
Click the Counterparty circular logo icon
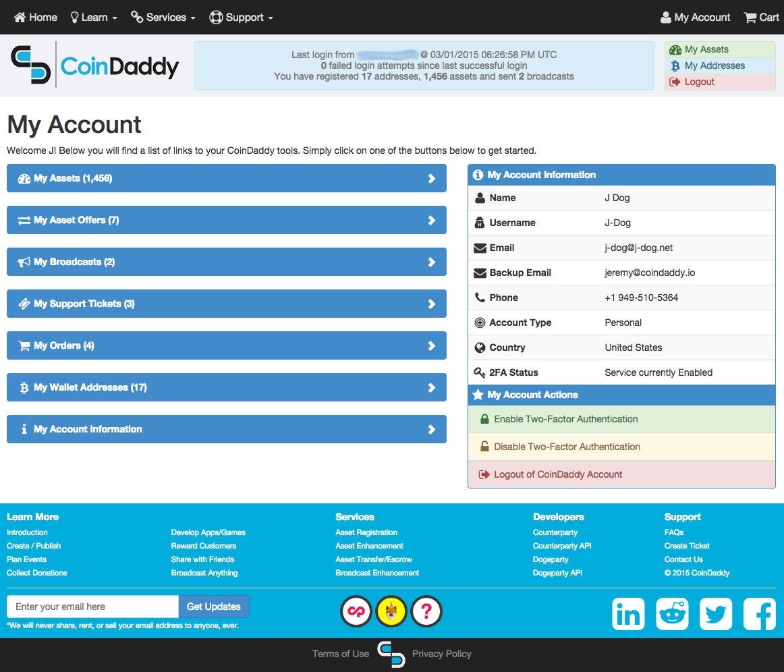point(356,611)
